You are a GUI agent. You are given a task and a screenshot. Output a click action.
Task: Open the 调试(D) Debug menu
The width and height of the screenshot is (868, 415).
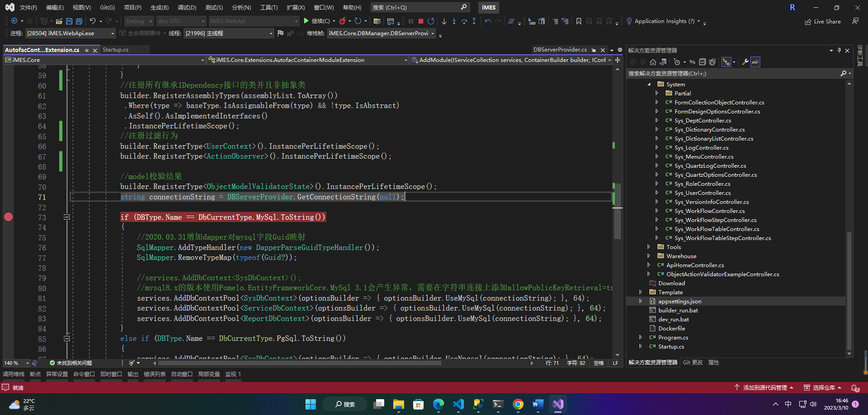point(186,8)
